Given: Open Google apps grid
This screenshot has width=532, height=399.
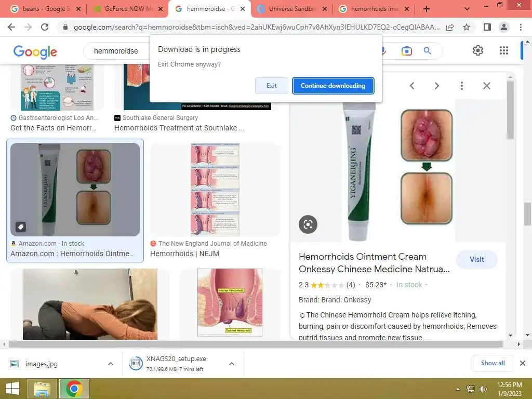Looking at the screenshot, I should [504, 50].
